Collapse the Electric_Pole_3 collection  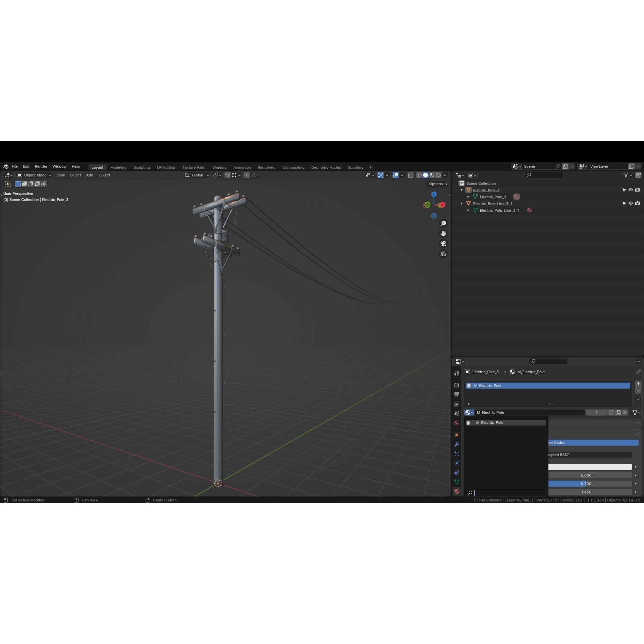tap(462, 190)
